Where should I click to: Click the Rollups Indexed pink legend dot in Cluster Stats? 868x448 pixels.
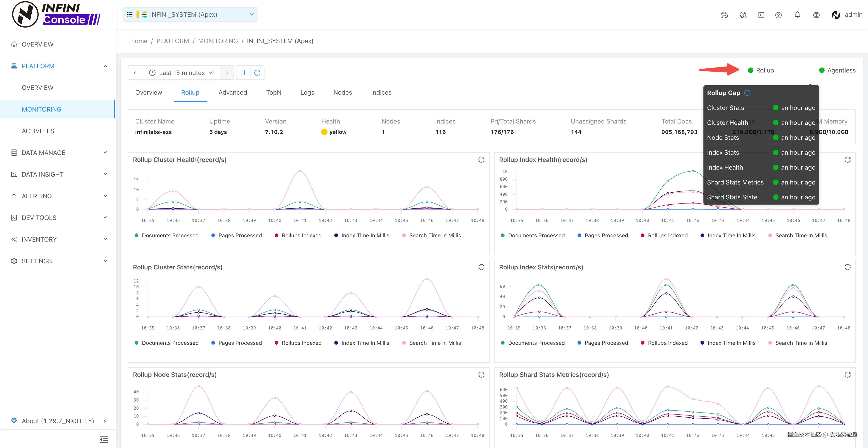(276, 343)
